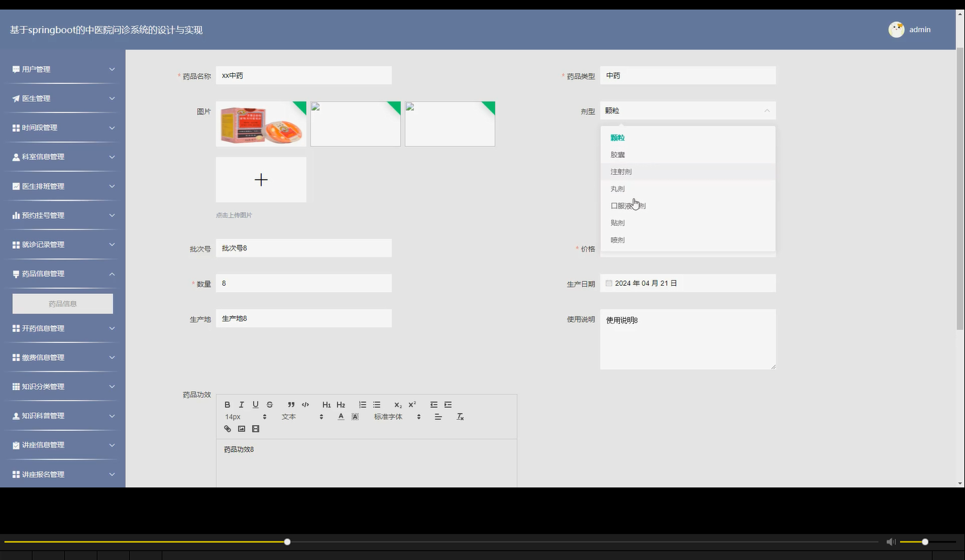
Task: Insert an image in the editor
Action: (241, 429)
